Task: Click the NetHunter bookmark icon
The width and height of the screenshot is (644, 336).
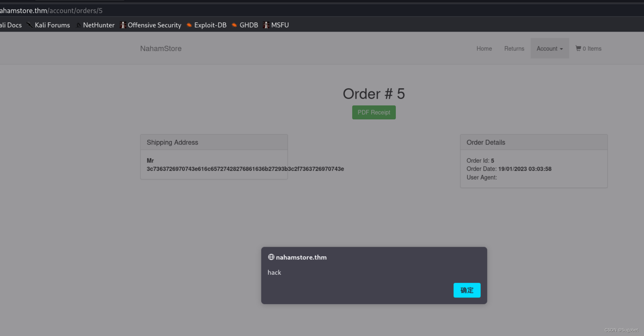Action: (78, 25)
